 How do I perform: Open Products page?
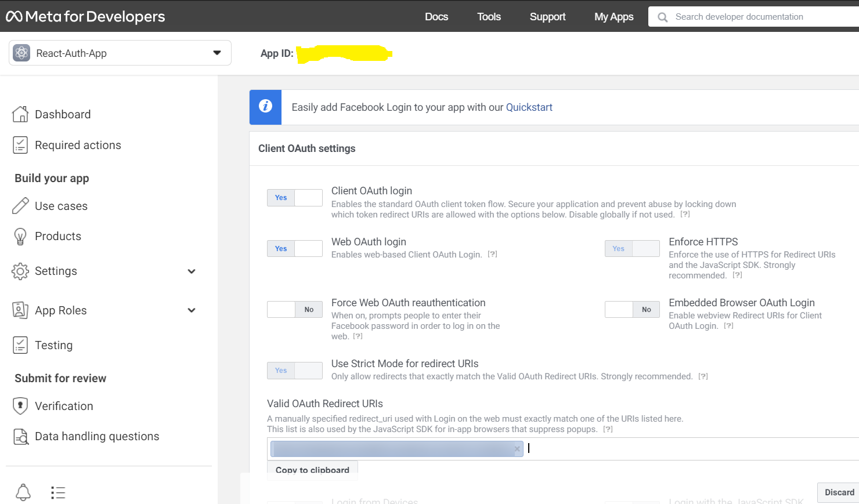click(x=58, y=236)
